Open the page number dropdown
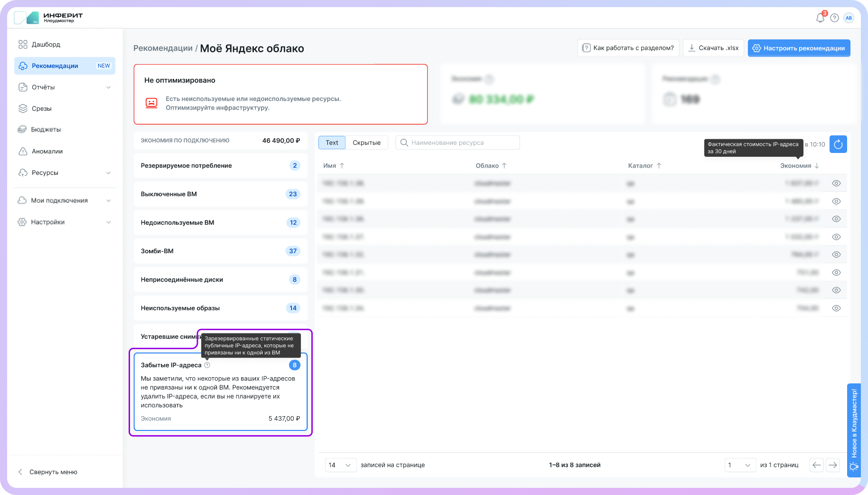The width and height of the screenshot is (868, 495). pos(740,465)
